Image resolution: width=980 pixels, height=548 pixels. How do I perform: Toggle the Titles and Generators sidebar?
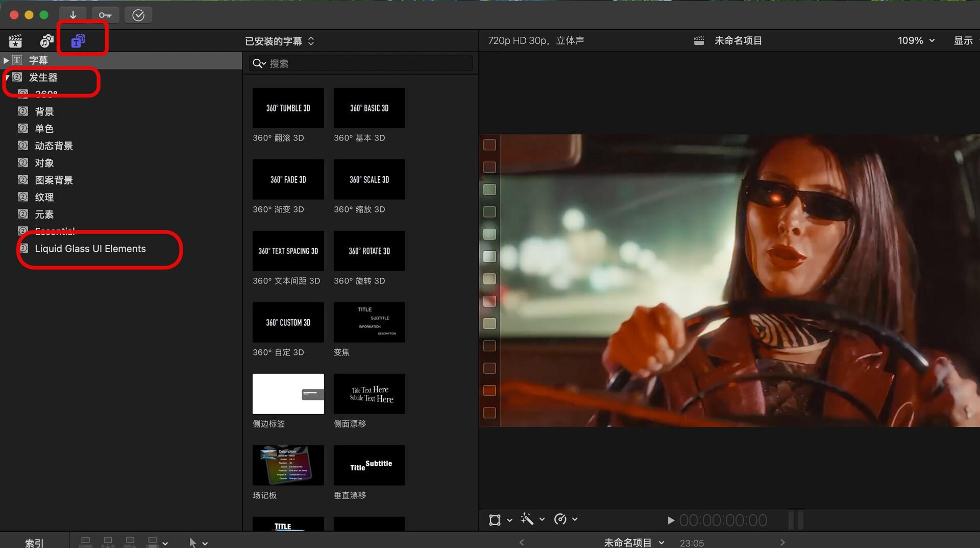(x=78, y=41)
